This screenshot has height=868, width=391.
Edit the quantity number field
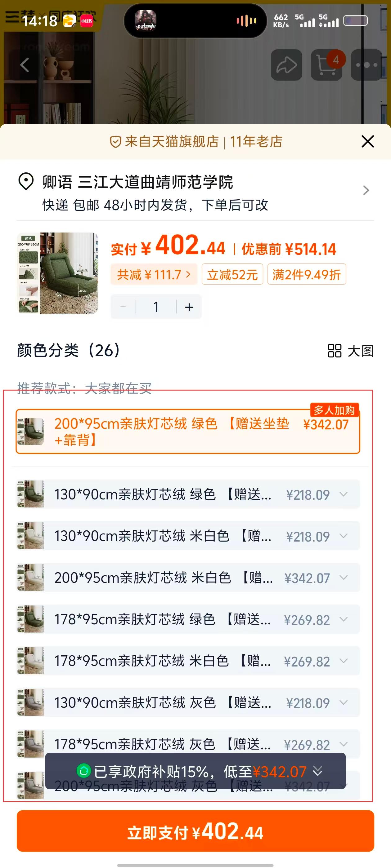coord(156,307)
